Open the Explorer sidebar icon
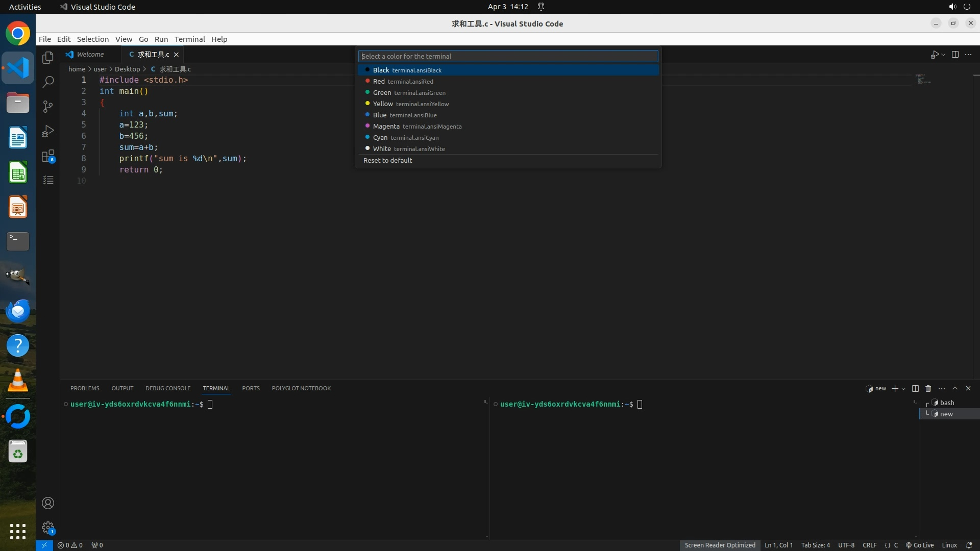This screenshot has height=551, width=980. (x=48, y=58)
